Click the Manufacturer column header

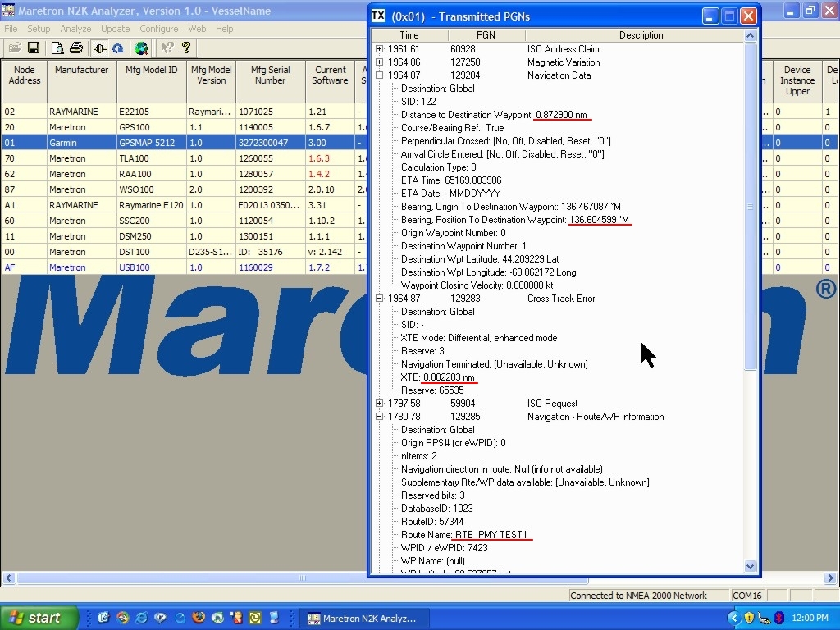coord(81,80)
